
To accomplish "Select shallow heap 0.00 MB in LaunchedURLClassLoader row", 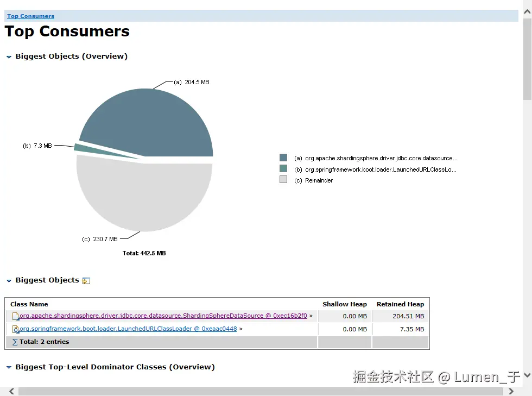I will point(345,329).
